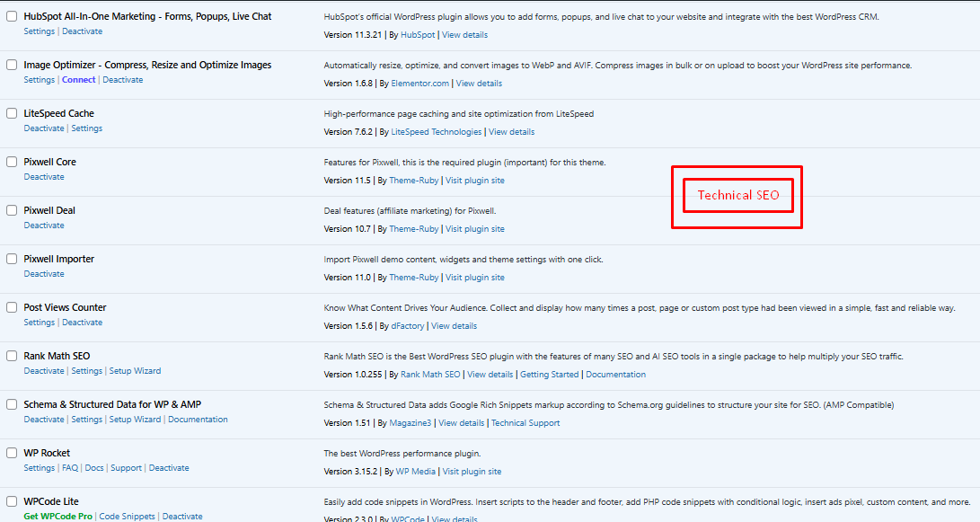Open WPCode Lite Code Snippets link
This screenshot has width=980, height=522.
click(x=127, y=517)
